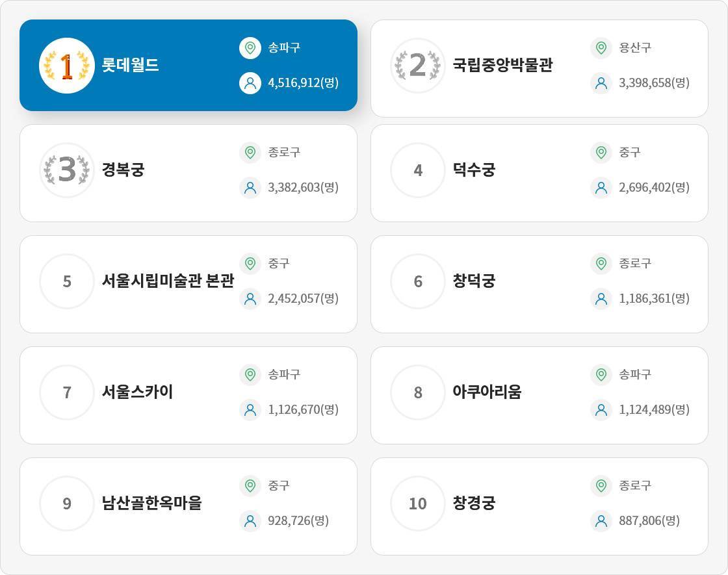Open the highlighted 롯데월드 ranking card
This screenshot has height=575, width=728.
[188, 65]
